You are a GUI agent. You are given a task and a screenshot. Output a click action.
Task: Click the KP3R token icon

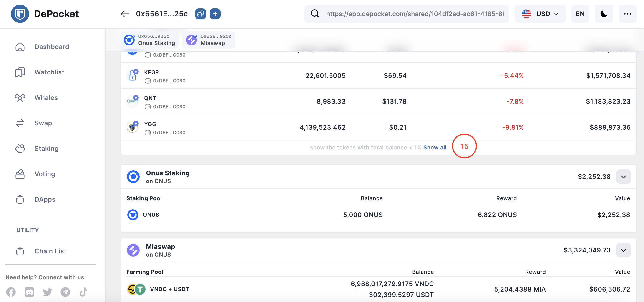pos(133,75)
